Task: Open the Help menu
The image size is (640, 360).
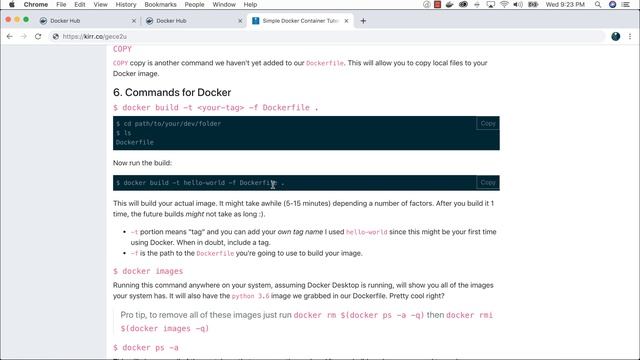Action: point(250,4)
